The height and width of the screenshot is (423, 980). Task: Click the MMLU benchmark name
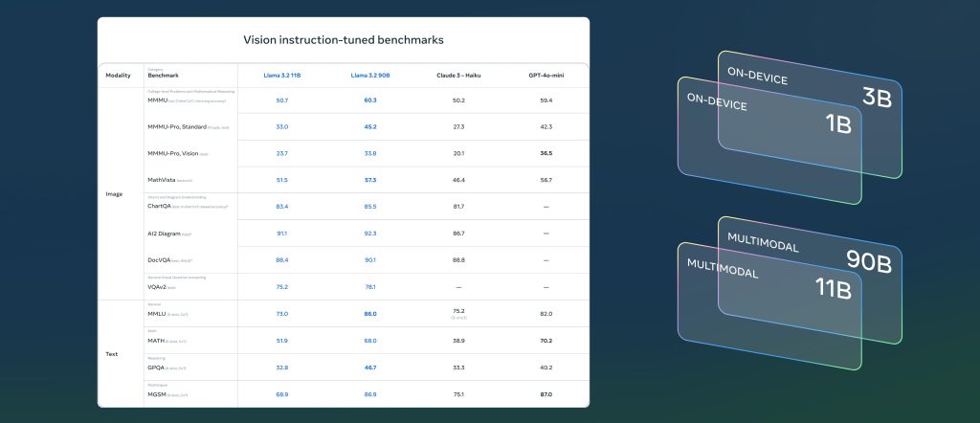click(156, 314)
